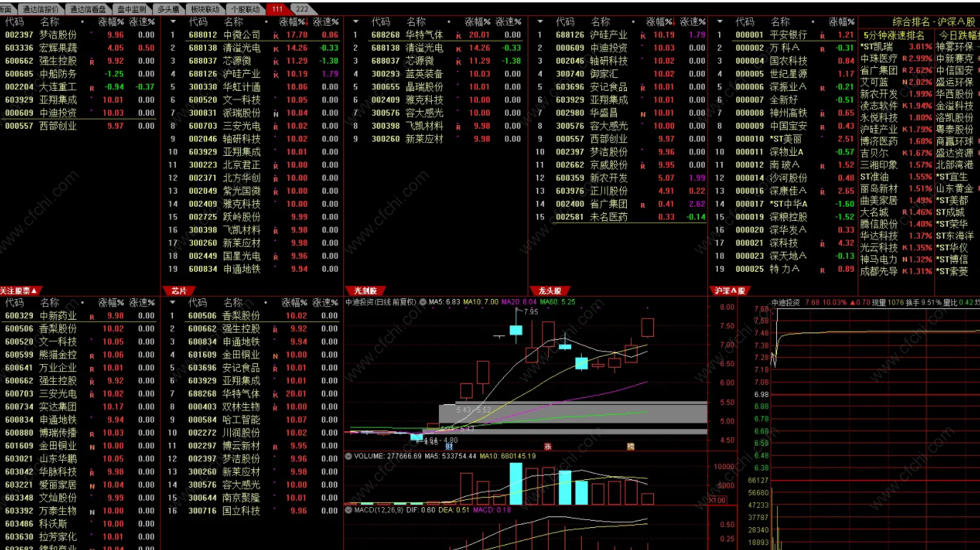Click 成都先导 in the speed ranking
The width and height of the screenshot is (980, 550).
click(878, 271)
